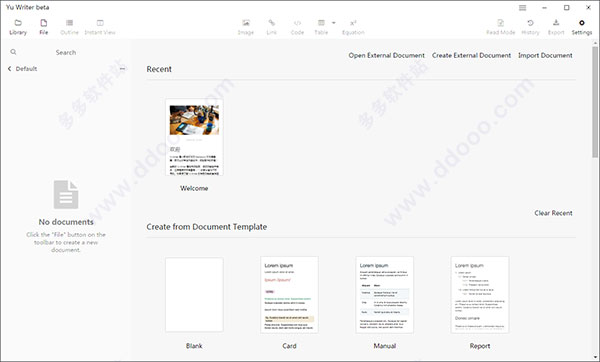Click Create External Document
Viewport: 600px width, 362px height.
tap(471, 55)
